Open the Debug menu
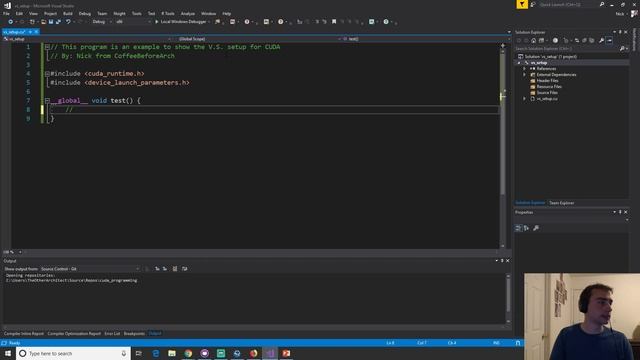 pos(84,13)
